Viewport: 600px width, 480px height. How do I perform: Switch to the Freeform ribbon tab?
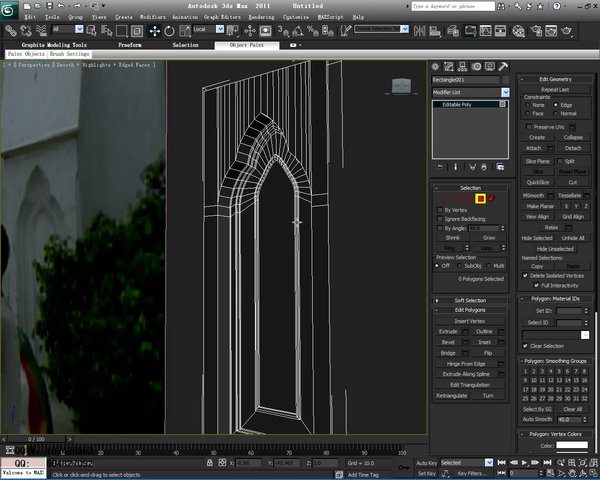tap(130, 45)
